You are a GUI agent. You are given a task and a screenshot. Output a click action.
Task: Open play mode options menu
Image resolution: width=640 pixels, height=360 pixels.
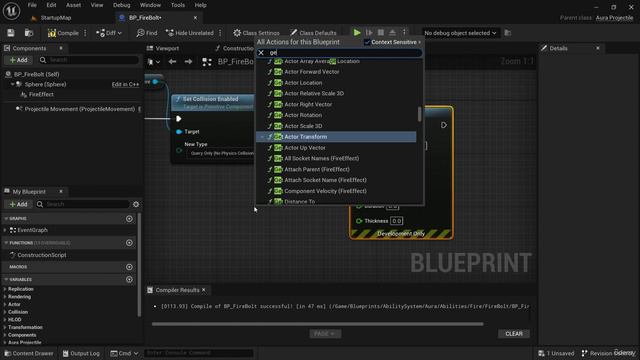pos(404,33)
